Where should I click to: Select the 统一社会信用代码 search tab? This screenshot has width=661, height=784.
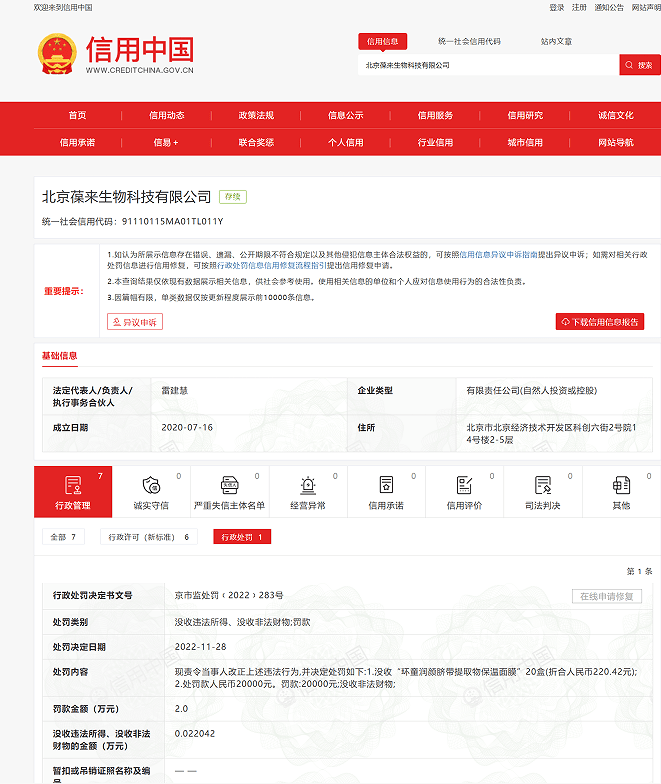[x=469, y=42]
